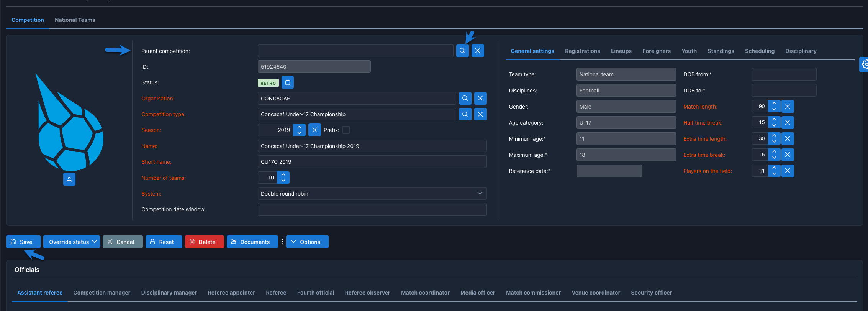This screenshot has height=311, width=868.
Task: Search organisation lookup next to CONCACAF
Action: [x=465, y=99]
